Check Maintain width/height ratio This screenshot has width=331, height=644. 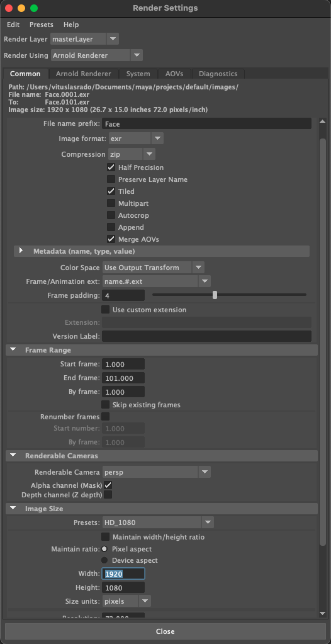click(106, 537)
